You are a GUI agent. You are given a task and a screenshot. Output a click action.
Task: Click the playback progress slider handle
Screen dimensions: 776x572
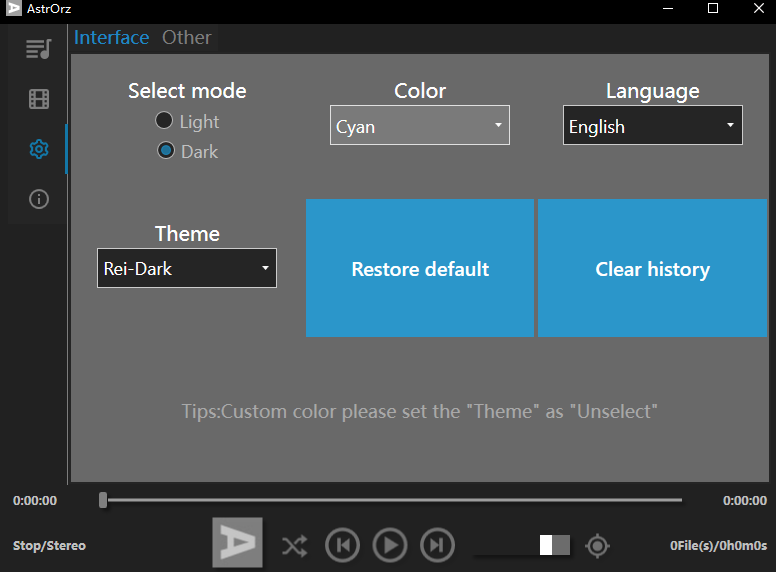click(103, 500)
